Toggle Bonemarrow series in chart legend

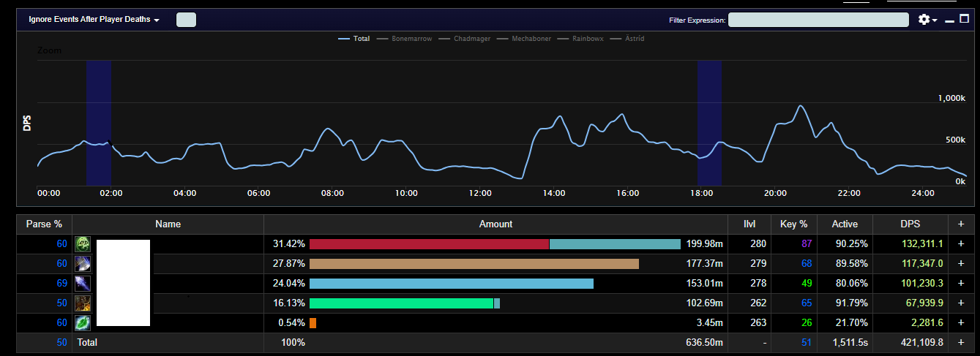click(404, 39)
